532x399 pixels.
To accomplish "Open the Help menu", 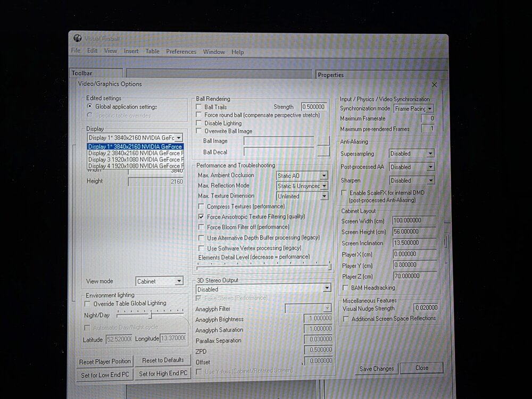I will pyautogui.click(x=237, y=52).
